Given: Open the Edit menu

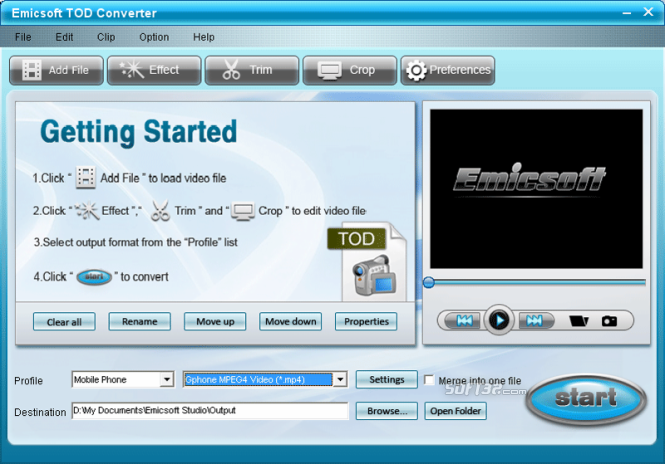Looking at the screenshot, I should [64, 37].
